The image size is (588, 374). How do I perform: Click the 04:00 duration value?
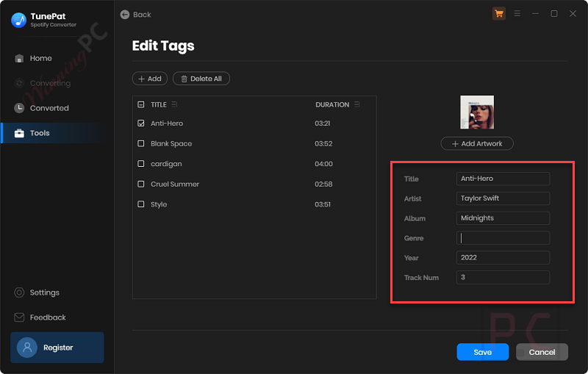pyautogui.click(x=323, y=164)
